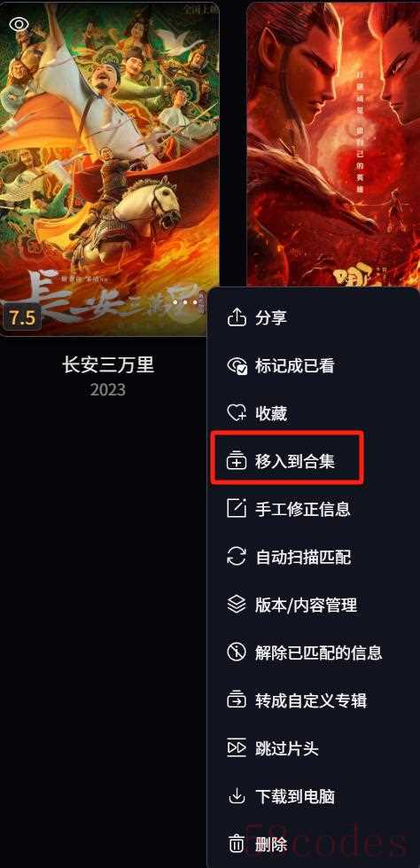Screen dimensions: 420x868
Task: Click the trash can icon for 删除
Action: [237, 844]
